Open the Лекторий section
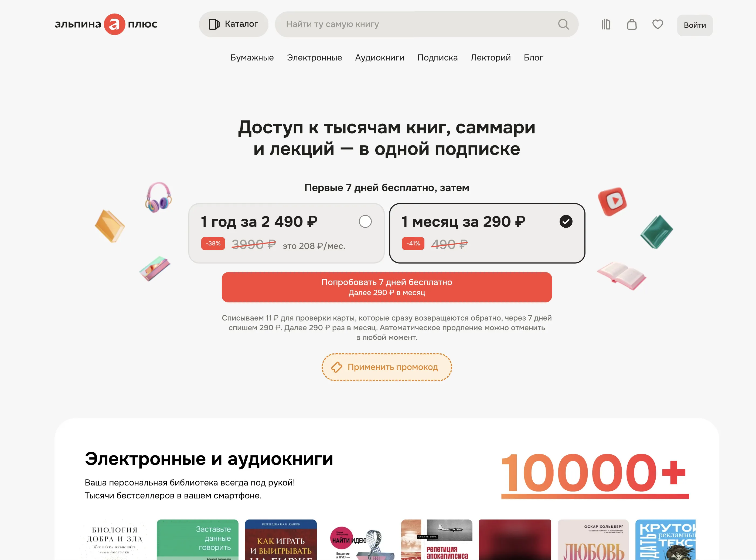 tap(491, 58)
